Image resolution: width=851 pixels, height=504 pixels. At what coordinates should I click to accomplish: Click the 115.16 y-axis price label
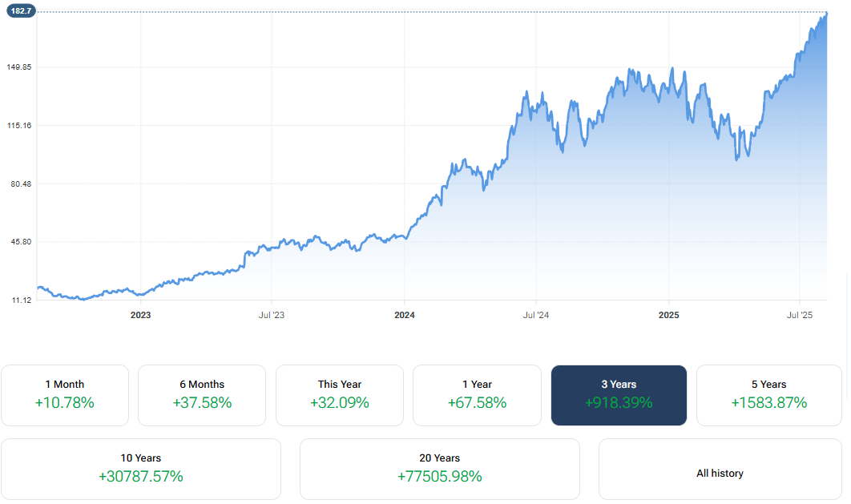(x=18, y=126)
